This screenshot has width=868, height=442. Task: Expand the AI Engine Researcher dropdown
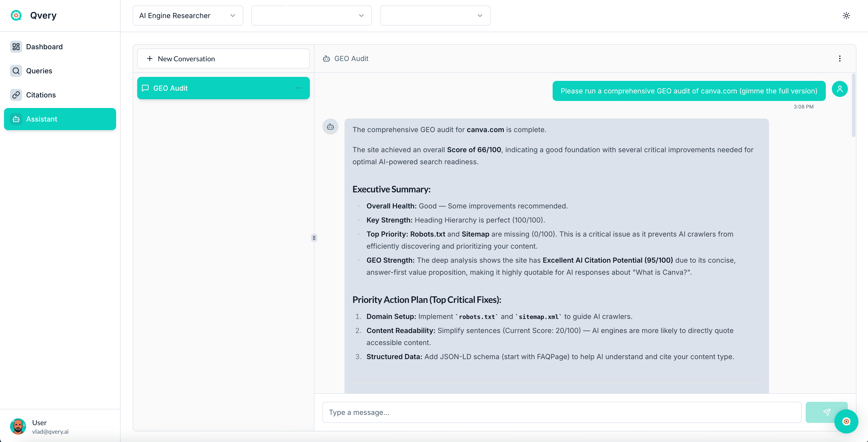[x=188, y=16]
